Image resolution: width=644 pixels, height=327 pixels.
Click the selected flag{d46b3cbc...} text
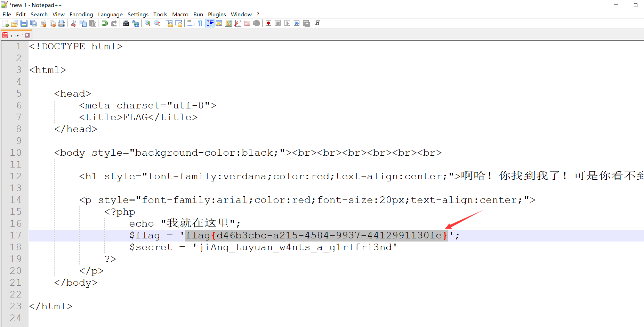pyautogui.click(x=316, y=236)
